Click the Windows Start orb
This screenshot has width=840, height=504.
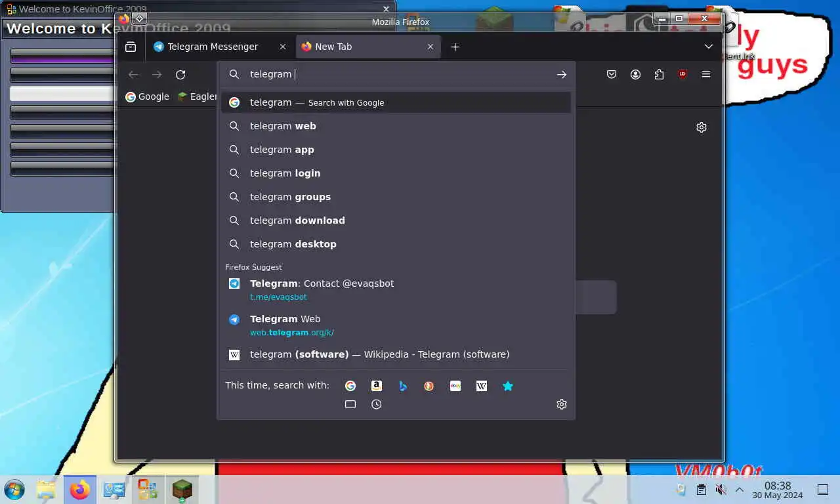point(14,490)
